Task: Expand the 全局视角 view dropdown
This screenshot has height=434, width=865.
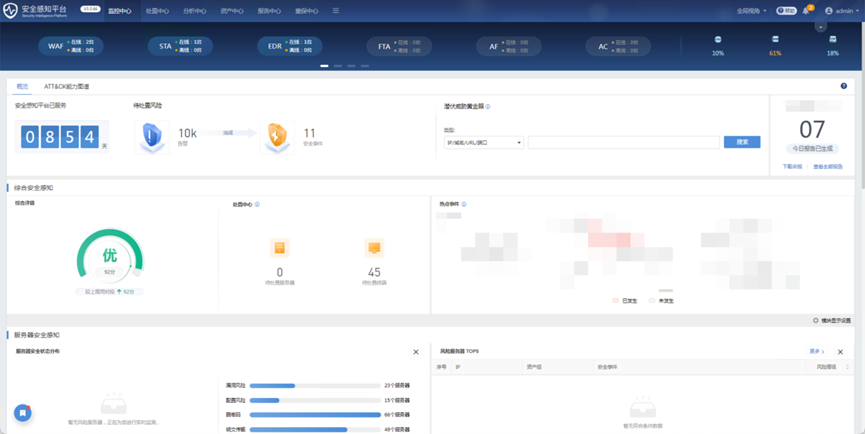Action: [x=751, y=11]
